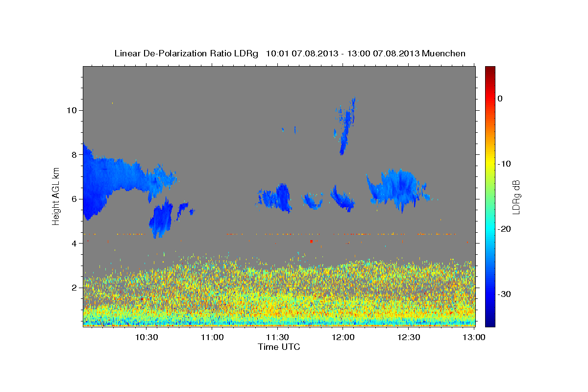Click the 'Time UTC' axis label

pos(279,347)
